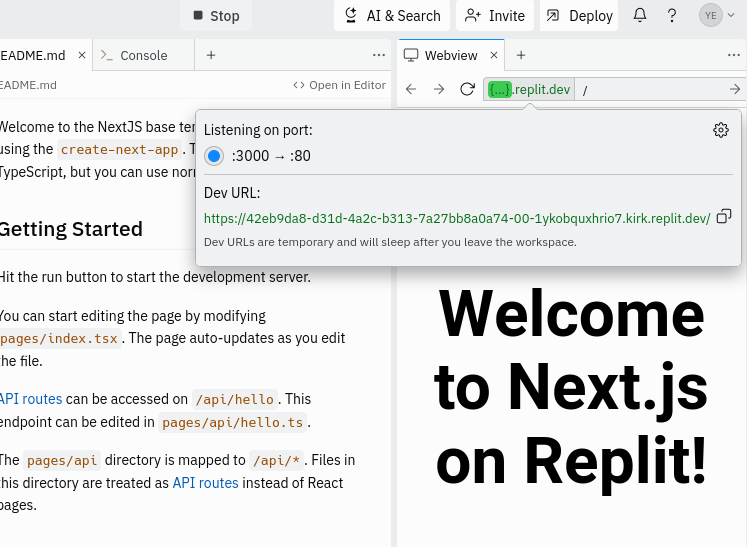Copy the Dev URL
This screenshot has width=747, height=547.
tap(724, 216)
